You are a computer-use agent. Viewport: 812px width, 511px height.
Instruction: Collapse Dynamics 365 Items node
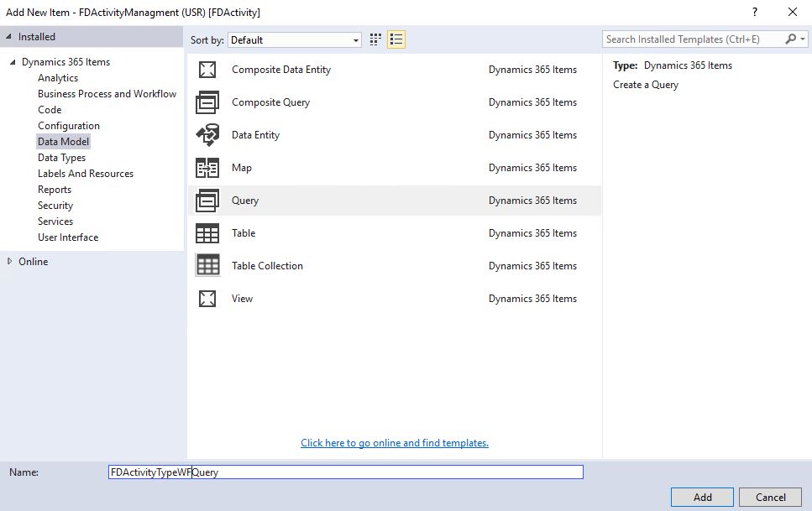[13, 62]
